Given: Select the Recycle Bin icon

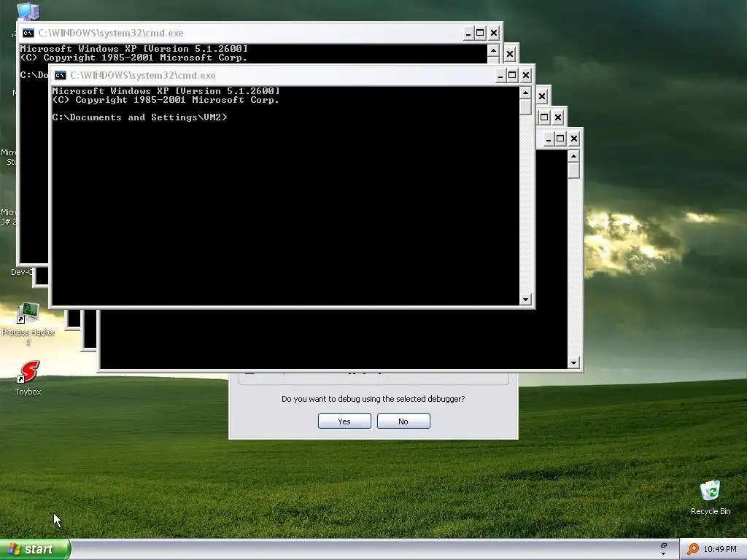Looking at the screenshot, I should (711, 497).
